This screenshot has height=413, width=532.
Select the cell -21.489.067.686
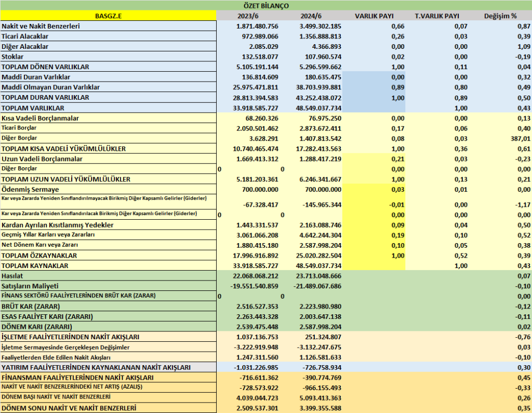(317, 286)
